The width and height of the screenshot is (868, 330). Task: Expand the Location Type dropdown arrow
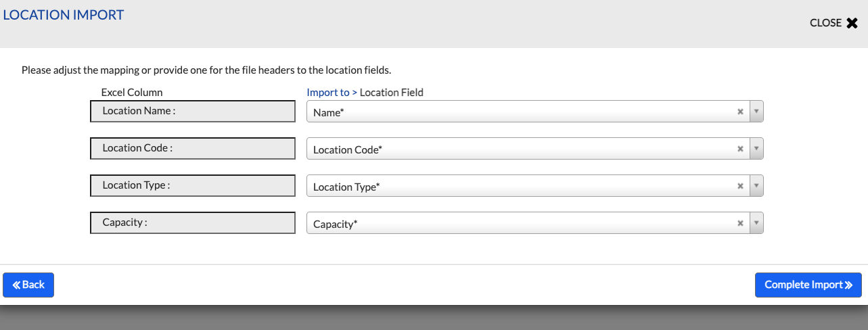coord(756,187)
